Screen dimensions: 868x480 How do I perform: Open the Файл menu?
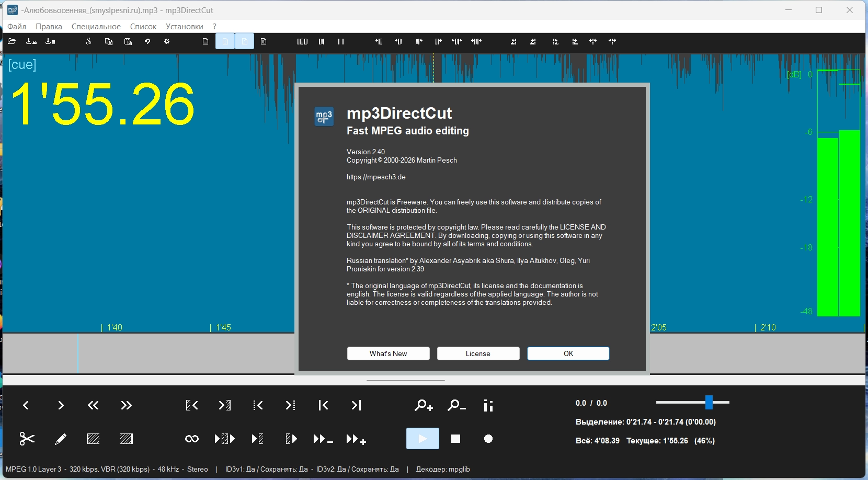[17, 26]
